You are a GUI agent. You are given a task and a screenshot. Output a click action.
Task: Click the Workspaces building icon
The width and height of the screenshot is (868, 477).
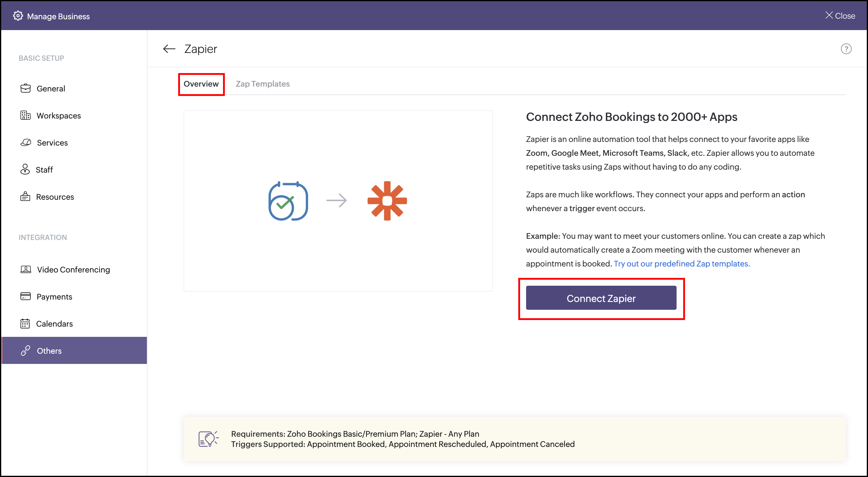[25, 115]
